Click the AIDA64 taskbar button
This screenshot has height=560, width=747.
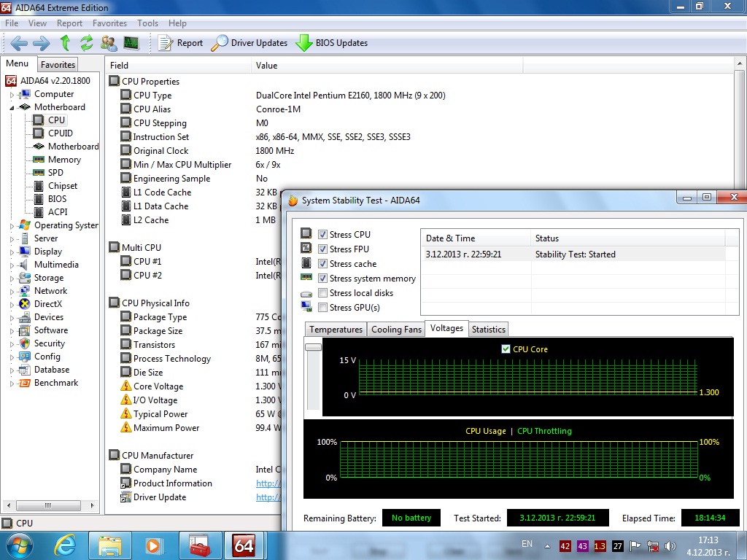pyautogui.click(x=244, y=545)
